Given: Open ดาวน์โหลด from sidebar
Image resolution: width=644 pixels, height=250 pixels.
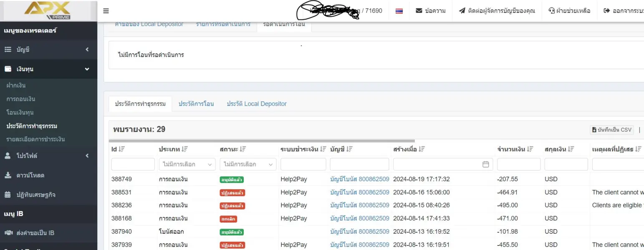Looking at the screenshot, I should [x=48, y=175].
